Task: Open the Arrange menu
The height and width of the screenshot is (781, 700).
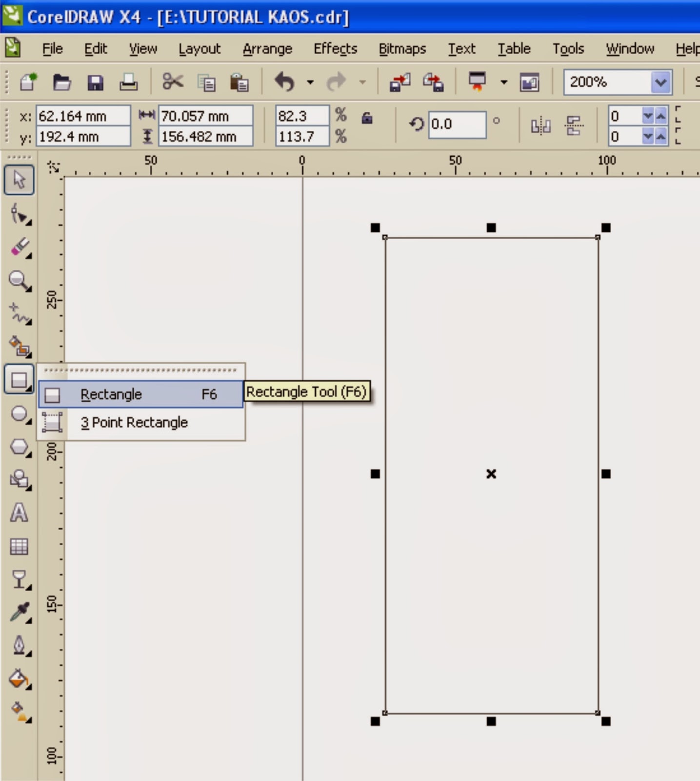Action: (x=268, y=49)
